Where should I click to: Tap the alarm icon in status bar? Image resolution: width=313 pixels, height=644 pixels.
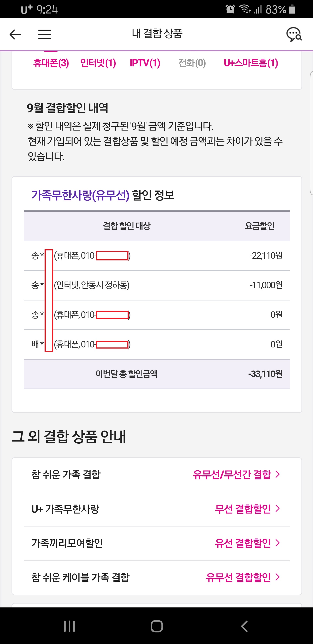[x=230, y=9]
